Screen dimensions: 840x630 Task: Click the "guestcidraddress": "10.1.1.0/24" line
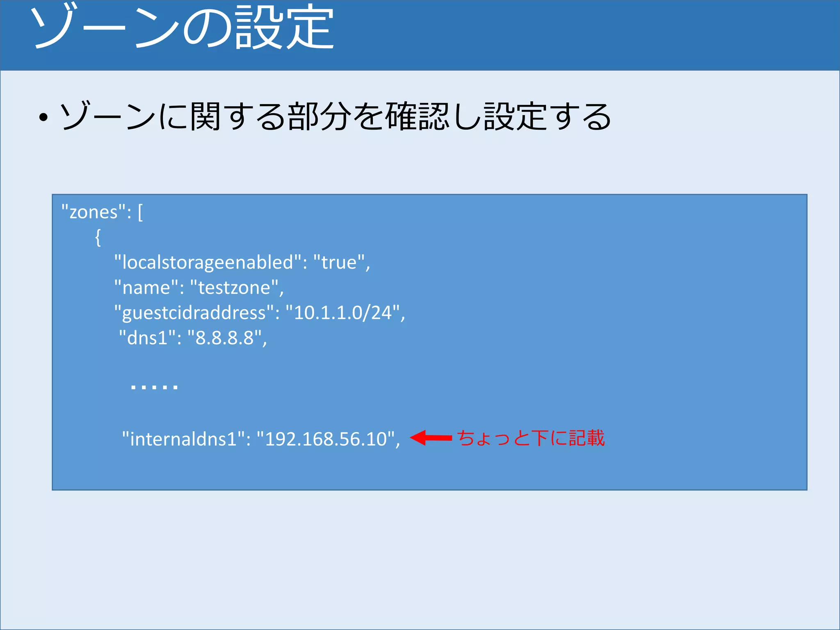click(x=260, y=313)
